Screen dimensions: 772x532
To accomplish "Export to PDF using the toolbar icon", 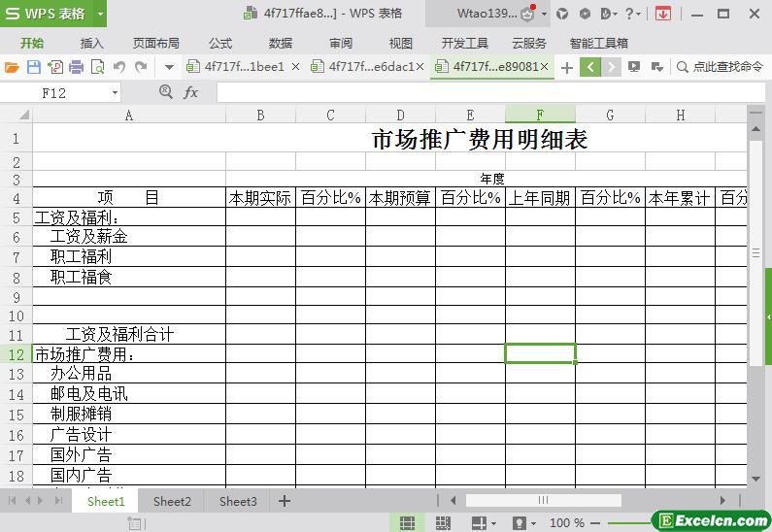I will (55, 67).
